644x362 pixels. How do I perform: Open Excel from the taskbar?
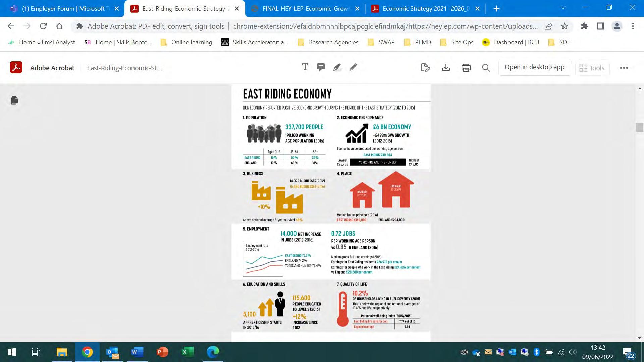pos(187,352)
